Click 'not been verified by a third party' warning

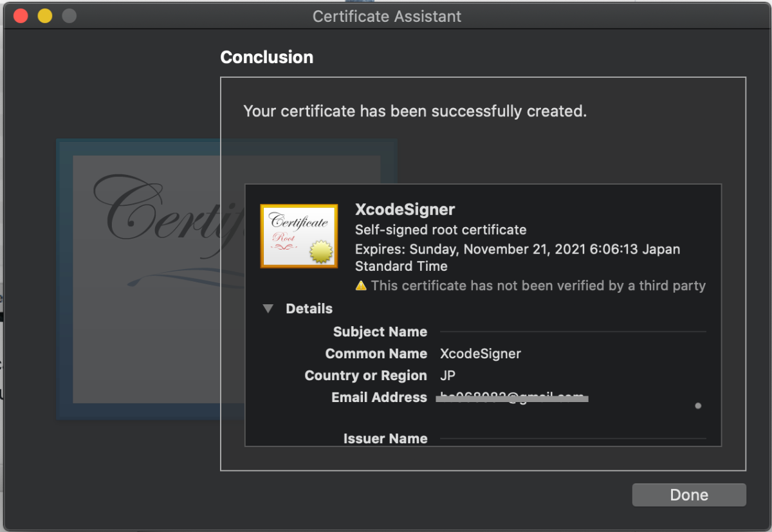pos(538,286)
